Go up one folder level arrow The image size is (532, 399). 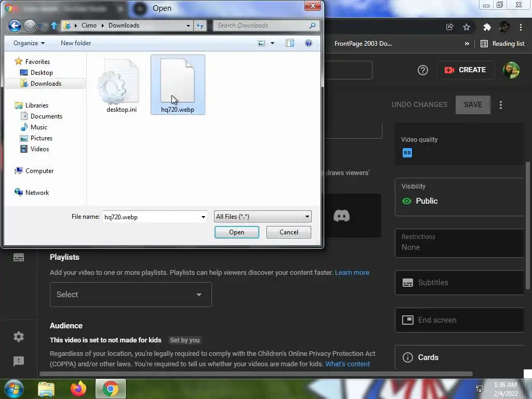tap(54, 25)
